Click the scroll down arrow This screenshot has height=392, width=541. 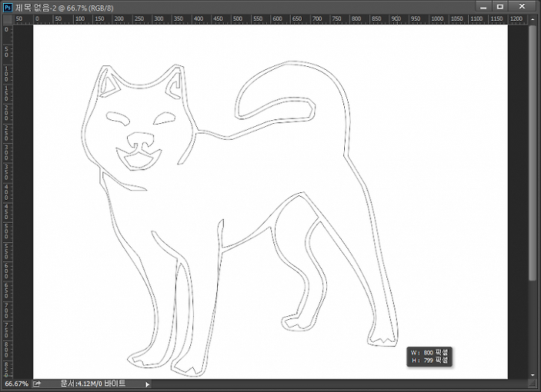pyautogui.click(x=533, y=375)
